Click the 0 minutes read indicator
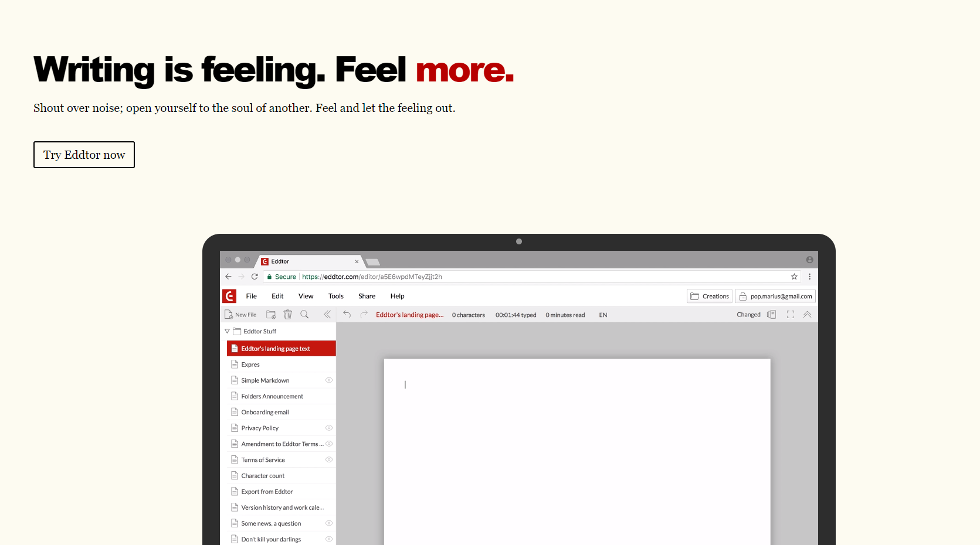980x545 pixels. 565,315
